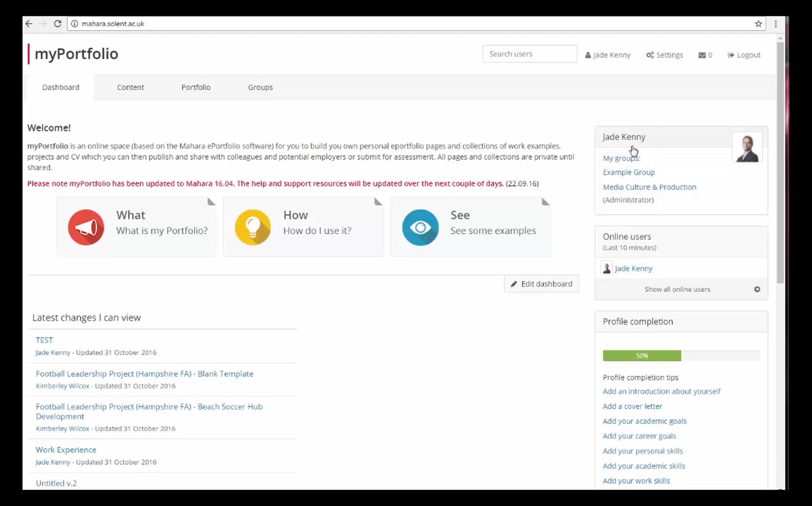Screen dimensions: 812x506
Task: Click the Edit dashboard button
Action: pos(542,284)
